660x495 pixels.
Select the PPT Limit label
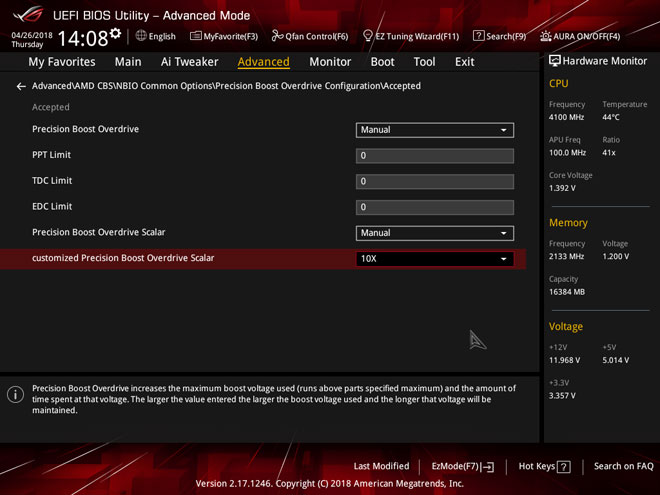[x=51, y=155]
